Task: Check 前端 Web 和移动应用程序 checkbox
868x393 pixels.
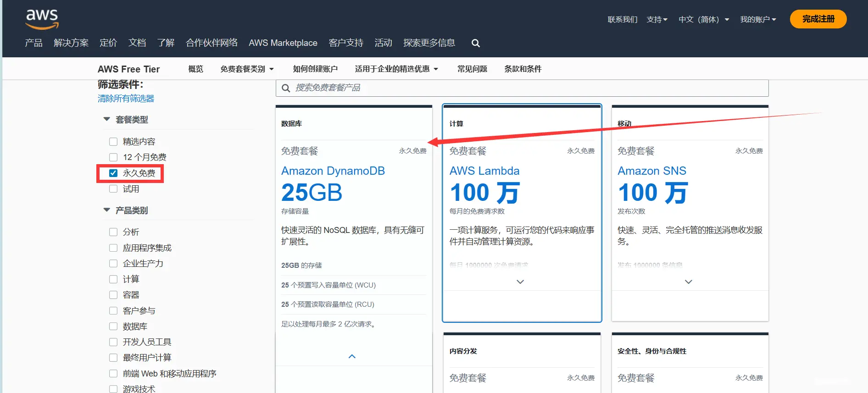Action: point(113,374)
